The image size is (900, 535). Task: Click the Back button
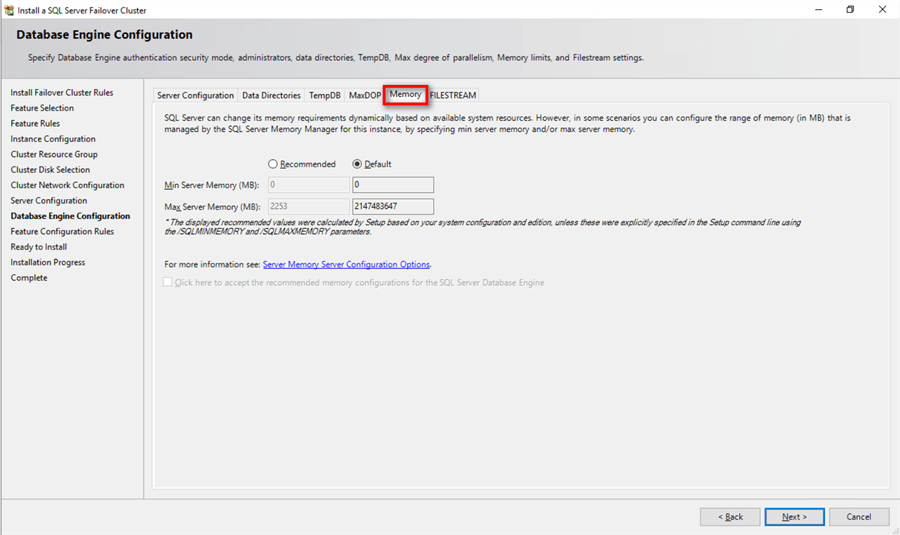click(x=730, y=517)
